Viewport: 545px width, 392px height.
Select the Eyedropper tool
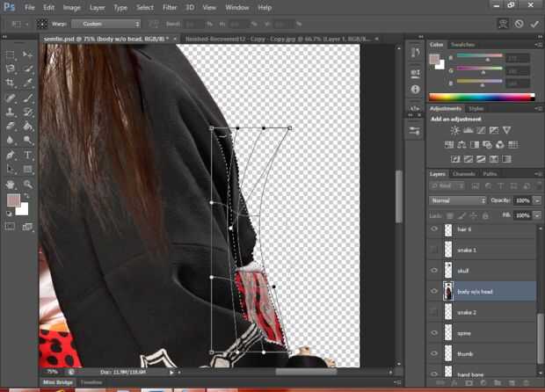[x=27, y=83]
